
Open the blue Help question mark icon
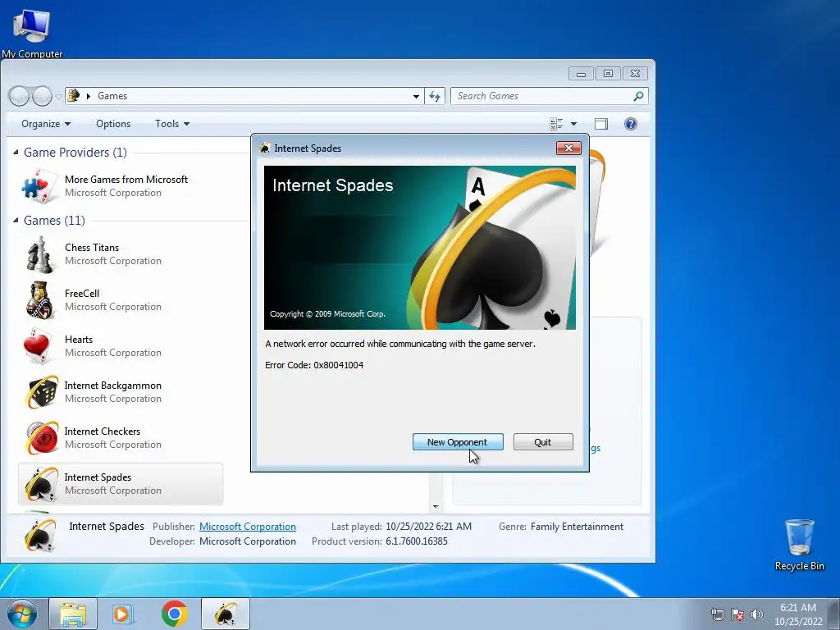coord(631,124)
